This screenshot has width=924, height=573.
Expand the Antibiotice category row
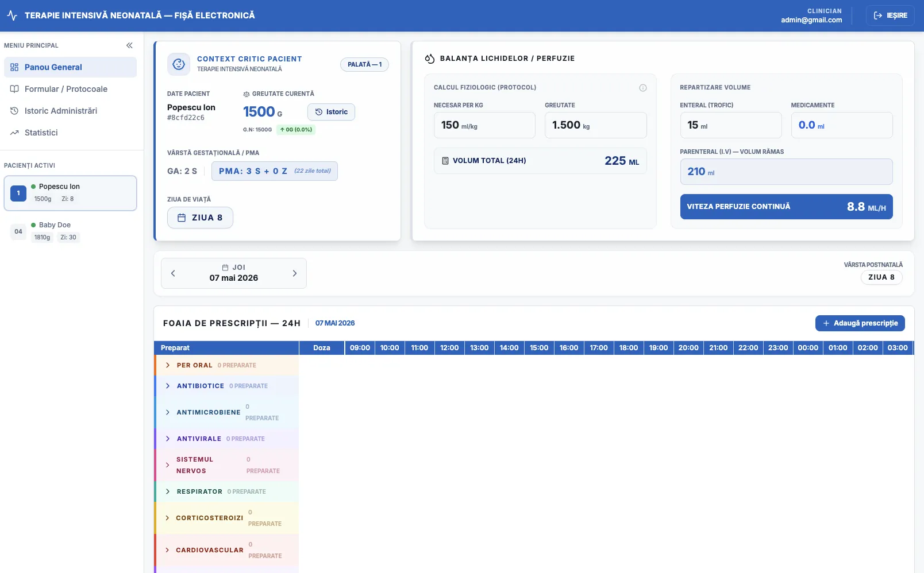pos(226,386)
